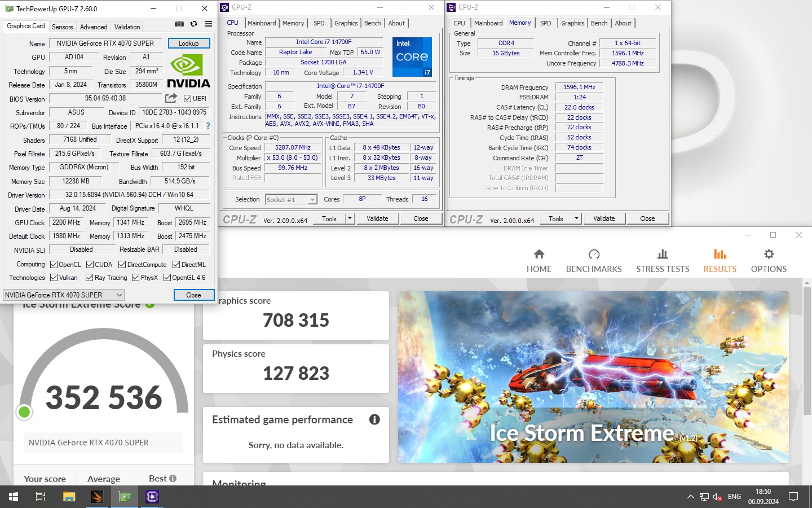
Task: Toggle the PhysX checkbox
Action: click(135, 277)
